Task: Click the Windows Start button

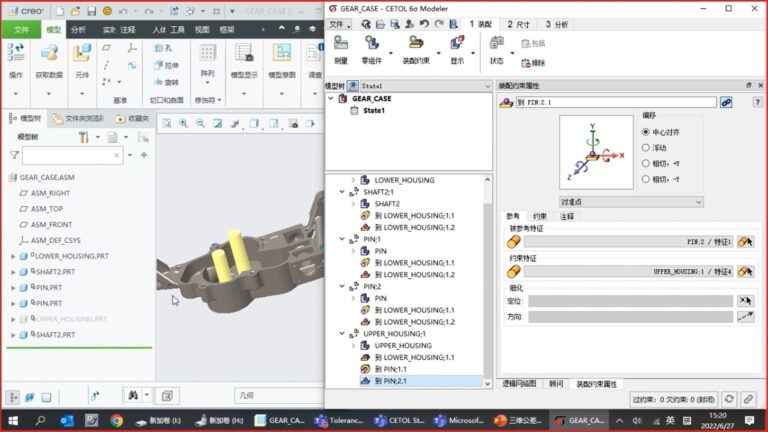Action: click(13, 420)
